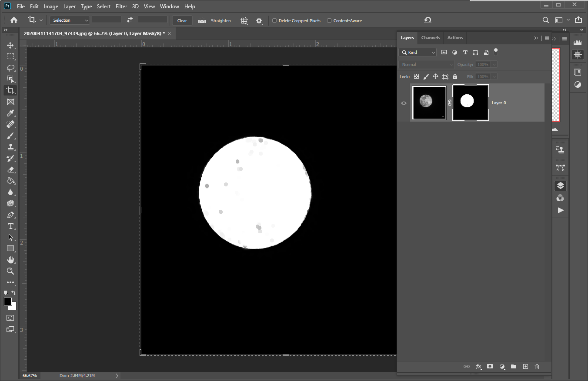Image resolution: width=588 pixels, height=381 pixels.
Task: Select the Rectangle shape tool
Action: click(x=10, y=248)
